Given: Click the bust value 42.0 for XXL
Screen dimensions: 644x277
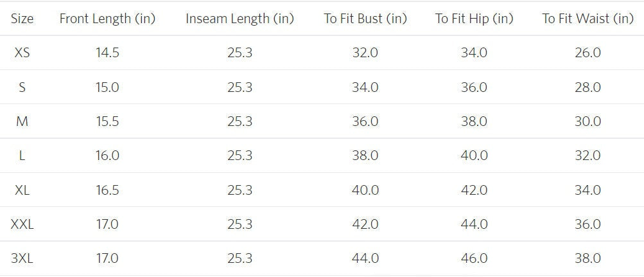Looking at the screenshot, I should click(365, 224).
